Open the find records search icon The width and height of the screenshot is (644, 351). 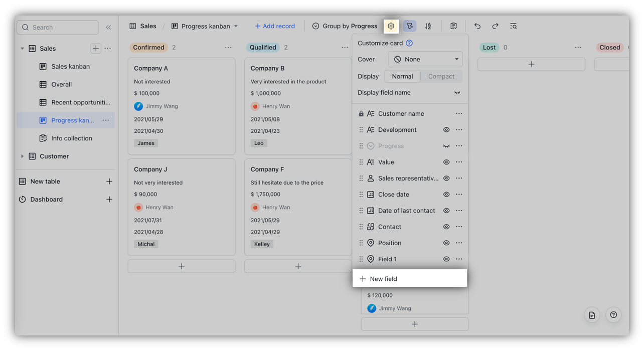(513, 26)
